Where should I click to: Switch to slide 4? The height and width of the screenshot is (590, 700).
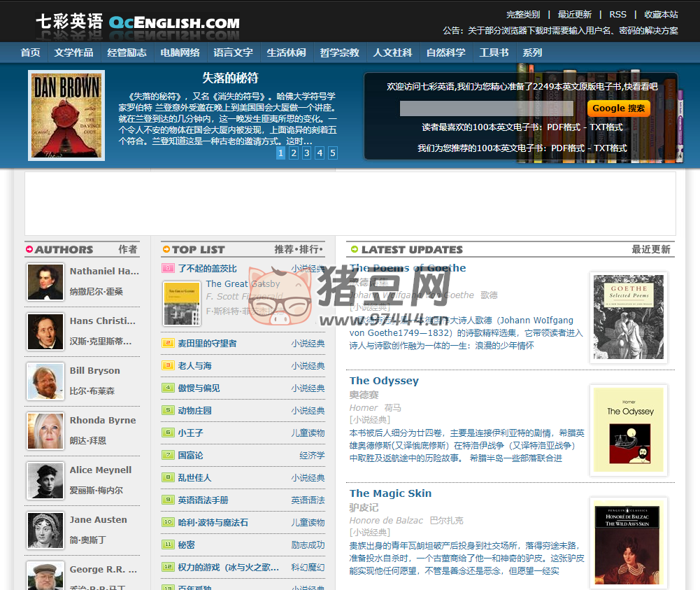[x=320, y=153]
